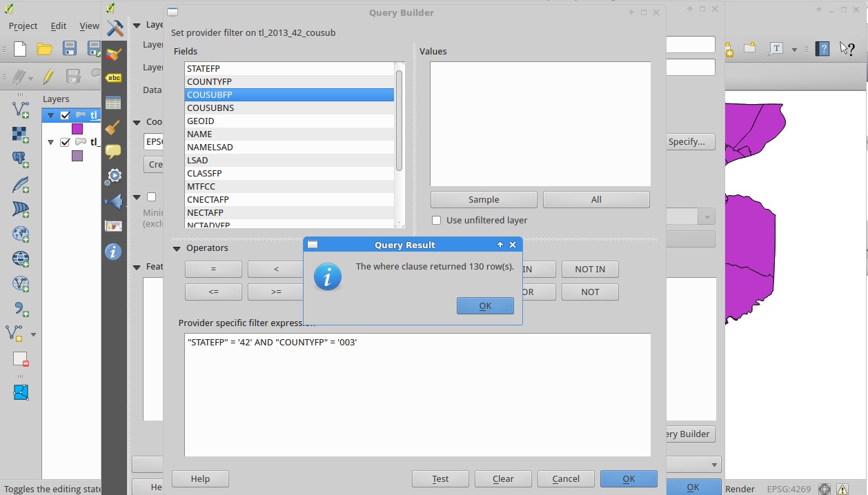Select the Metadata info icon in the sidebar

tap(113, 252)
